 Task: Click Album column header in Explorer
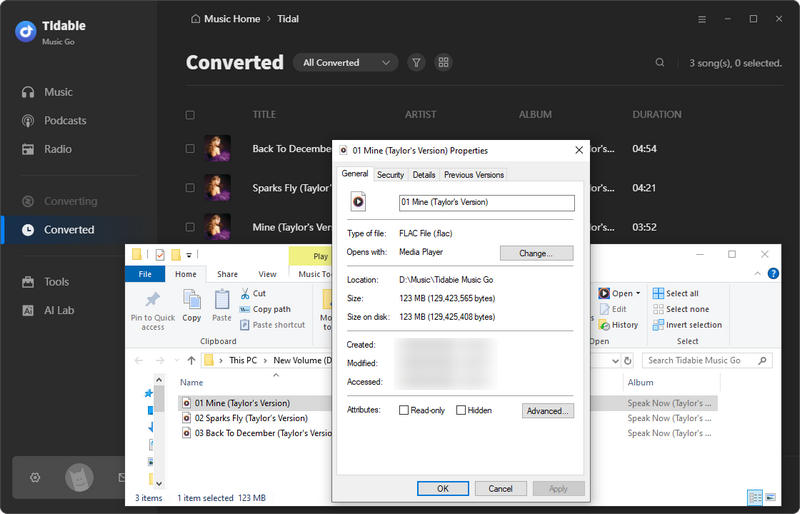click(640, 382)
